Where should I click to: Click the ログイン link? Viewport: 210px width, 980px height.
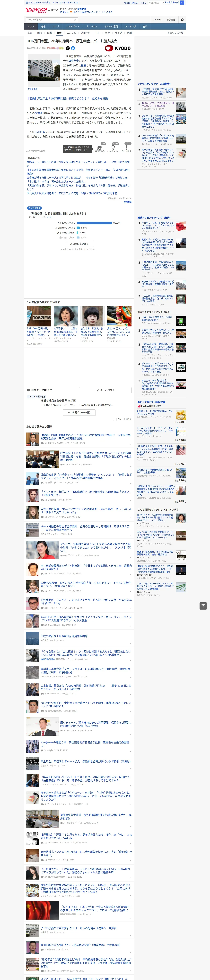pos(64,12)
